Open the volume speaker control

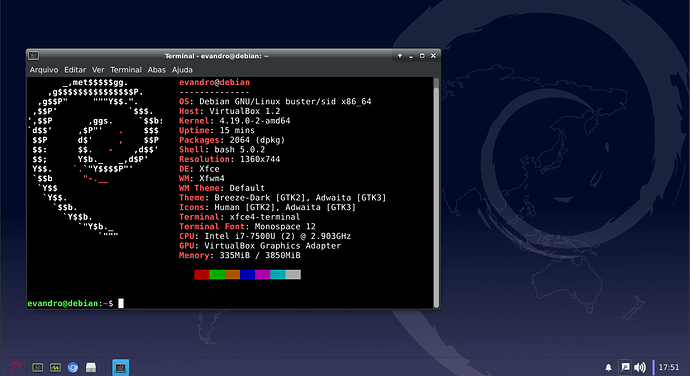[x=640, y=367]
